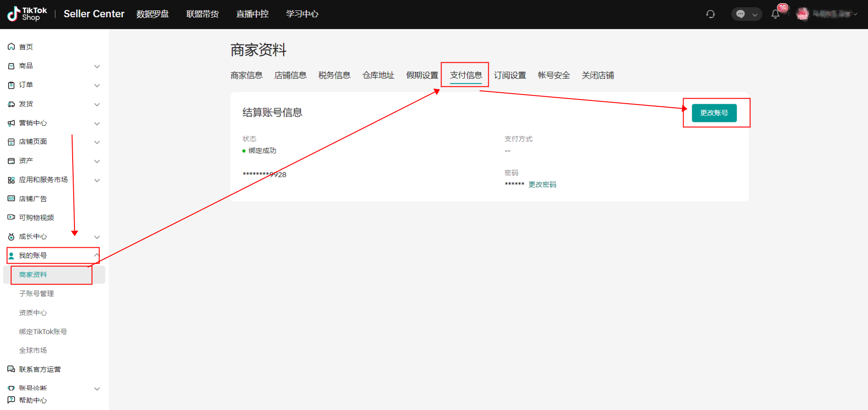
Task: Open 子账号管理 in the sidebar
Action: click(x=36, y=294)
